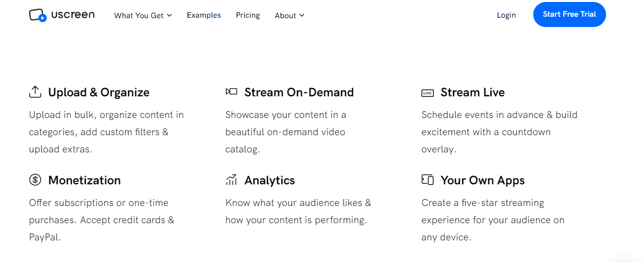Click the uscreen logo icon
The width and height of the screenshot is (644, 262).
pos(38,15)
